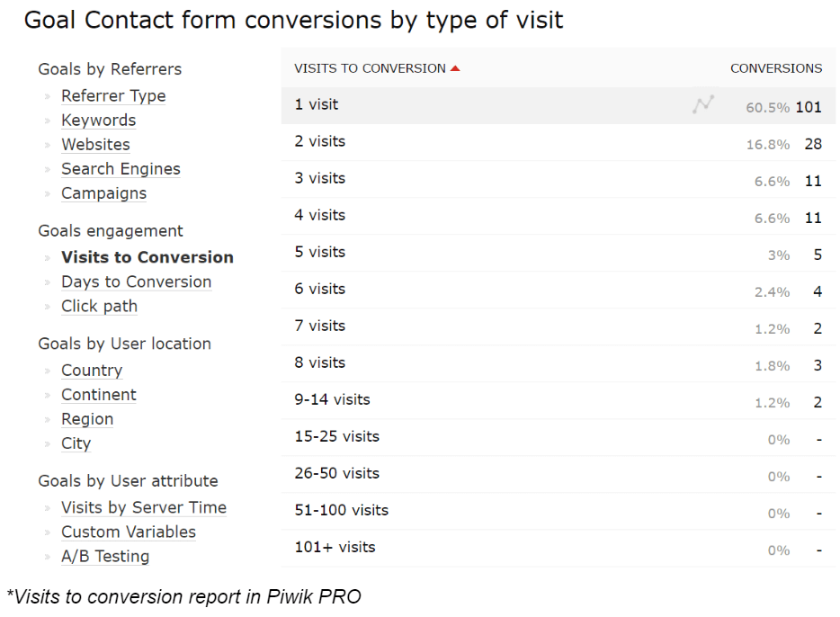Open row evolution graph icon for 1 visit
Screen dimensions: 840x617
(703, 104)
